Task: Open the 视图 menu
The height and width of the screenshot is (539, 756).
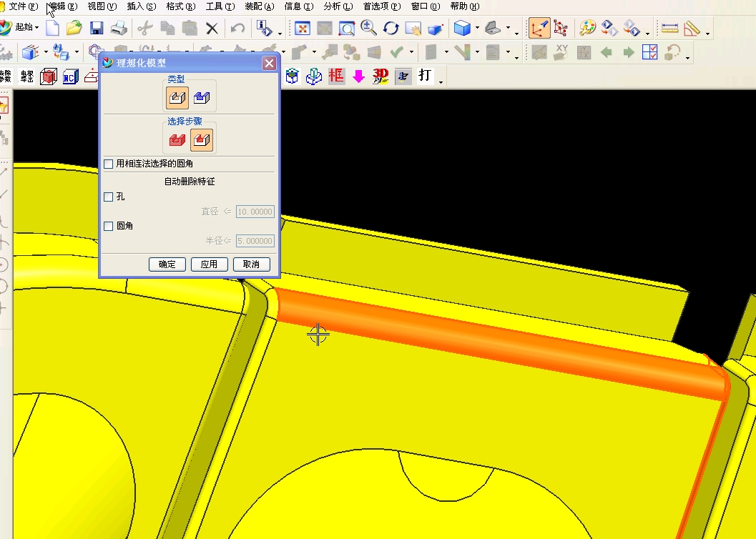Action: point(102,6)
